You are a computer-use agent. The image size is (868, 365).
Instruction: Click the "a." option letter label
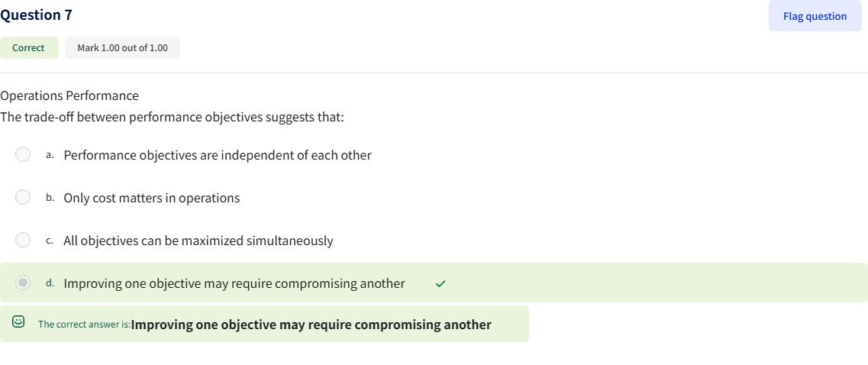pyautogui.click(x=50, y=155)
